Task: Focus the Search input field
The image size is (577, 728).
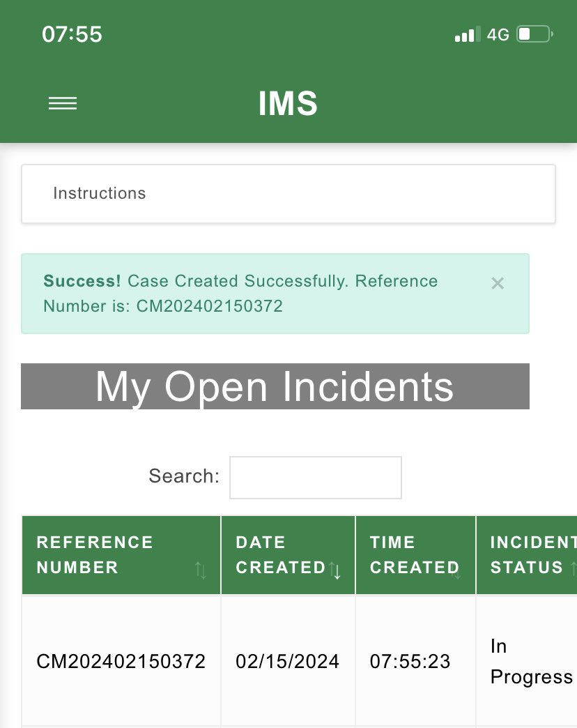Action: (x=316, y=478)
